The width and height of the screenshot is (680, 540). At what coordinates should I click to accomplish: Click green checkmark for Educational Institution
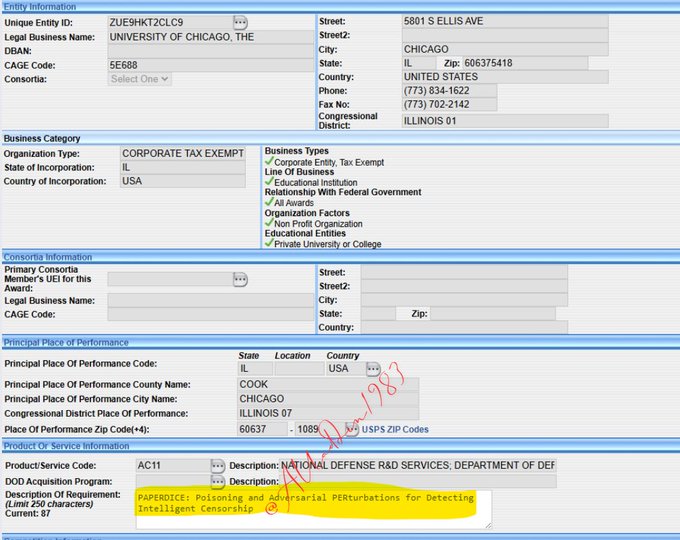point(269,182)
